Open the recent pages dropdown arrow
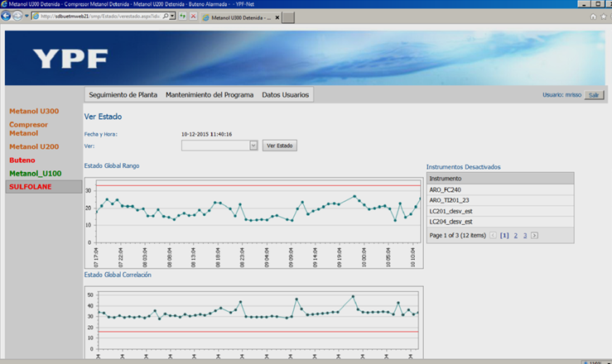Image resolution: width=612 pixels, height=364 pixels. pos(27,17)
